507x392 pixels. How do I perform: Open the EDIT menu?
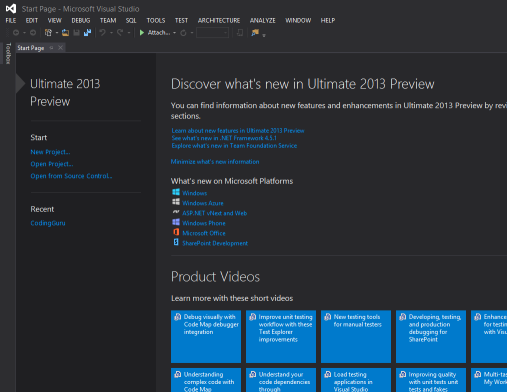[32, 21]
